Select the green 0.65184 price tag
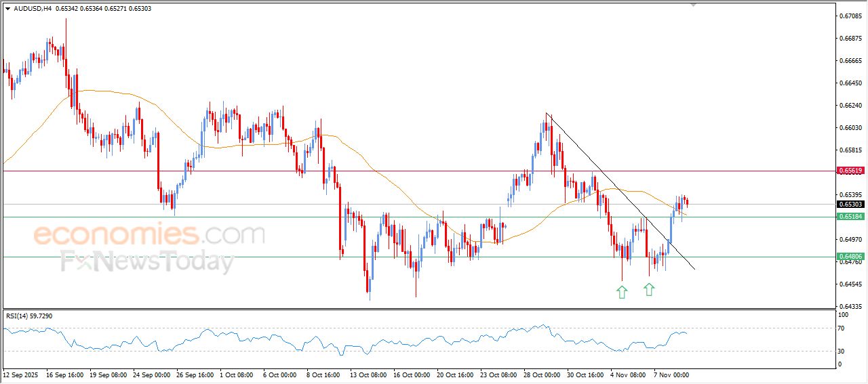868x384 pixels. (x=850, y=217)
